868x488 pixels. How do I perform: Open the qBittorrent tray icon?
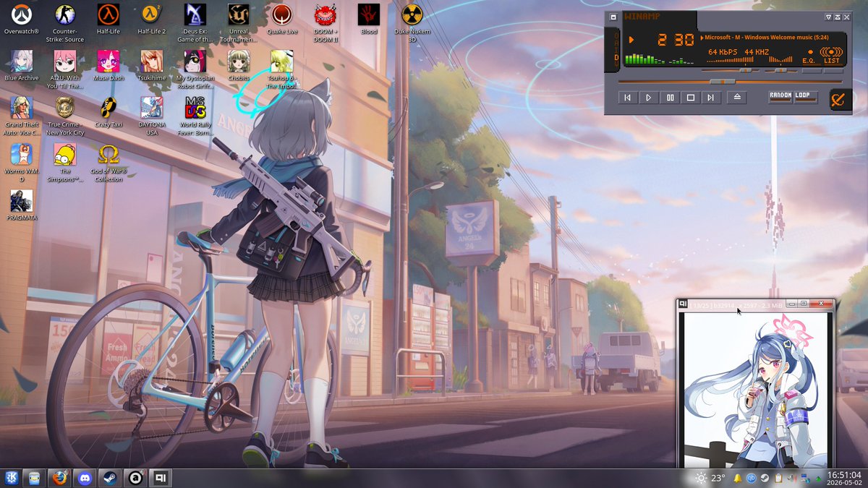751,478
